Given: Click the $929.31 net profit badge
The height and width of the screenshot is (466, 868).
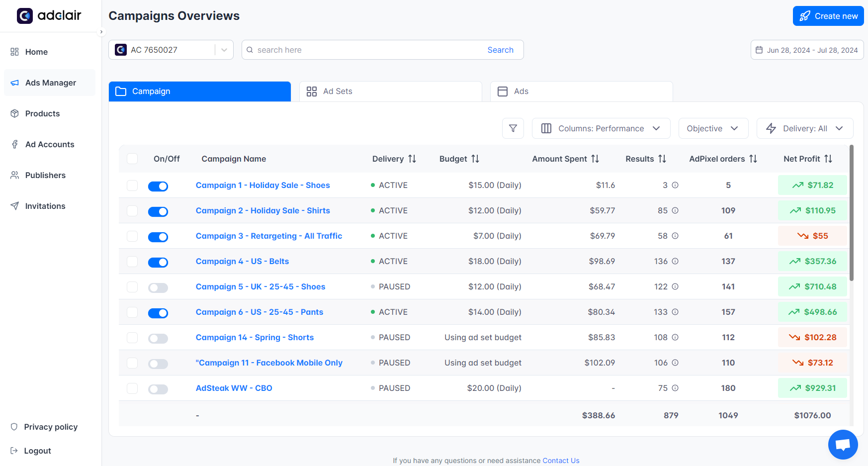Looking at the screenshot, I should click(812, 388).
